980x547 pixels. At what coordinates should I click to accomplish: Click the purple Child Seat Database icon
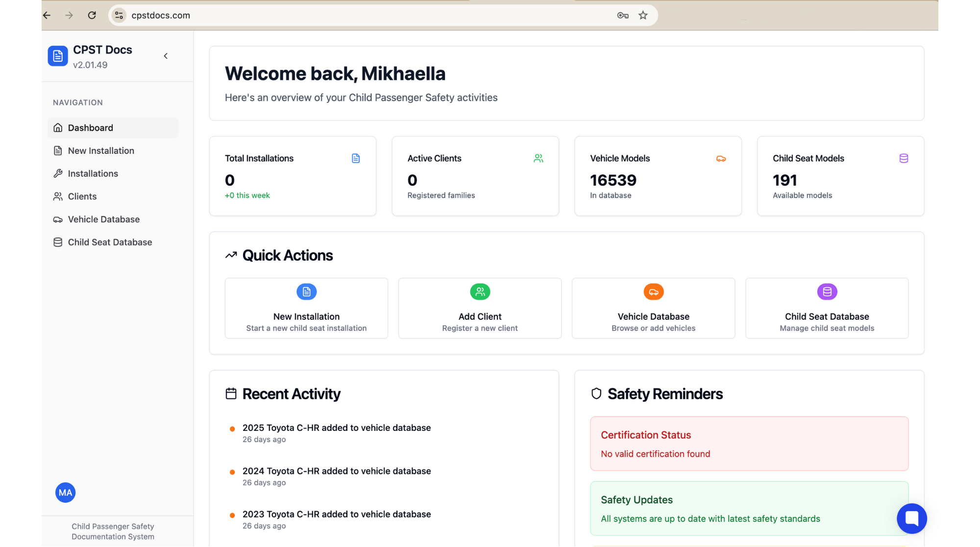(827, 292)
